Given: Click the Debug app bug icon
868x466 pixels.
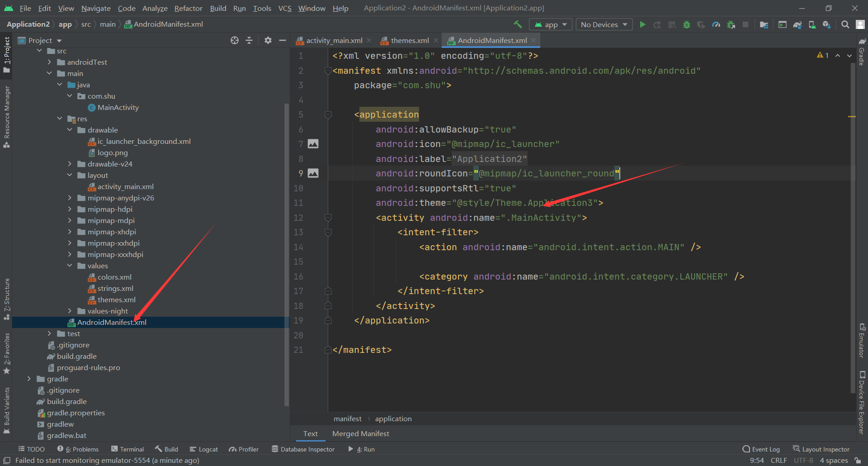Looking at the screenshot, I should 687,24.
